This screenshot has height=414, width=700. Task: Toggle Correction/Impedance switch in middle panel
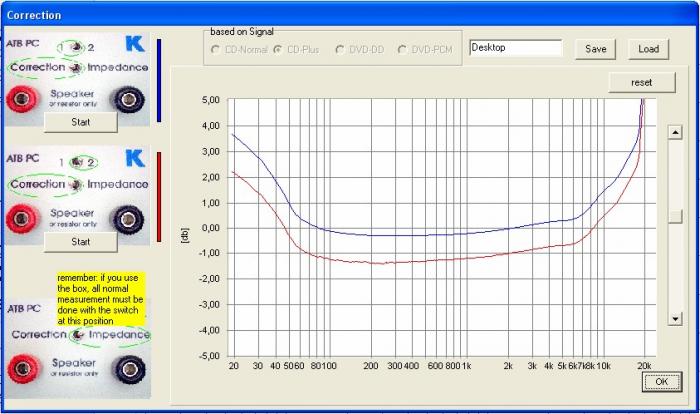point(75,184)
